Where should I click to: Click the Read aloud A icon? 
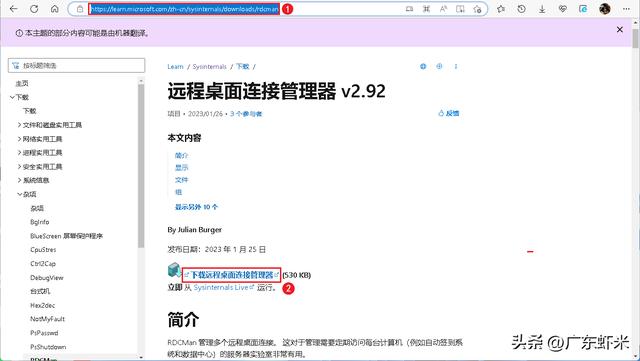click(443, 9)
